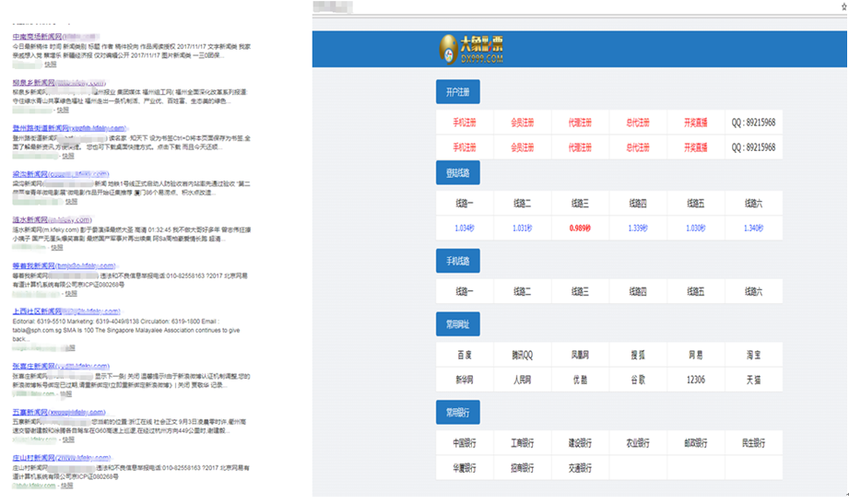The image size is (849, 504).
Task: Select 线路六 under 登陆线路
Action: point(754,204)
